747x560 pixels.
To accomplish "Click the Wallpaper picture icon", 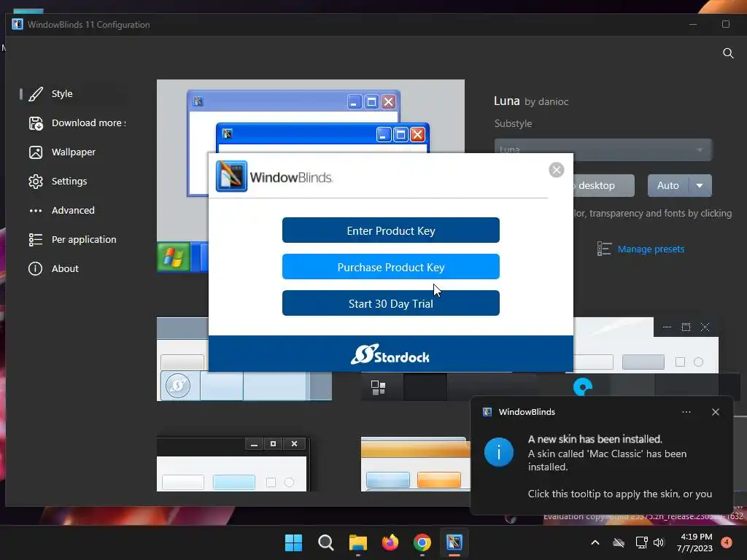I will [36, 152].
